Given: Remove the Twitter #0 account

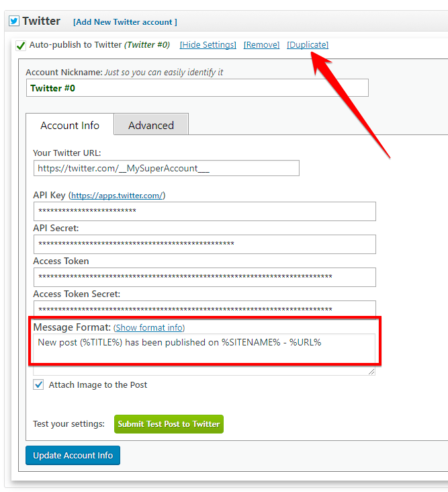Looking at the screenshot, I should tap(261, 45).
